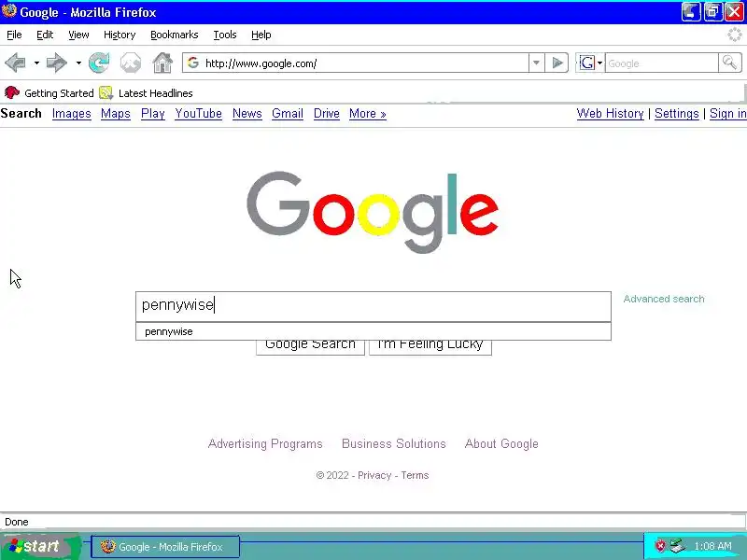Click the Go arrow beside address bar

[557, 63]
